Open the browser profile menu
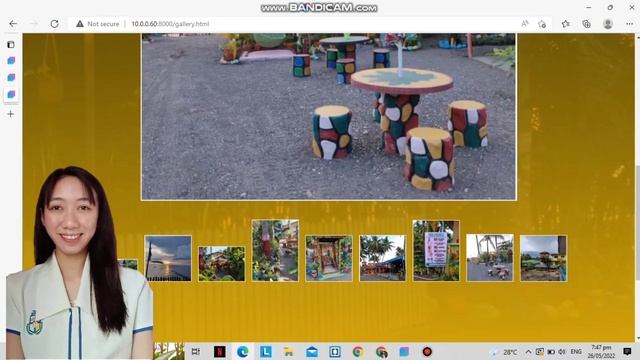This screenshot has height=360, width=640. tap(608, 24)
